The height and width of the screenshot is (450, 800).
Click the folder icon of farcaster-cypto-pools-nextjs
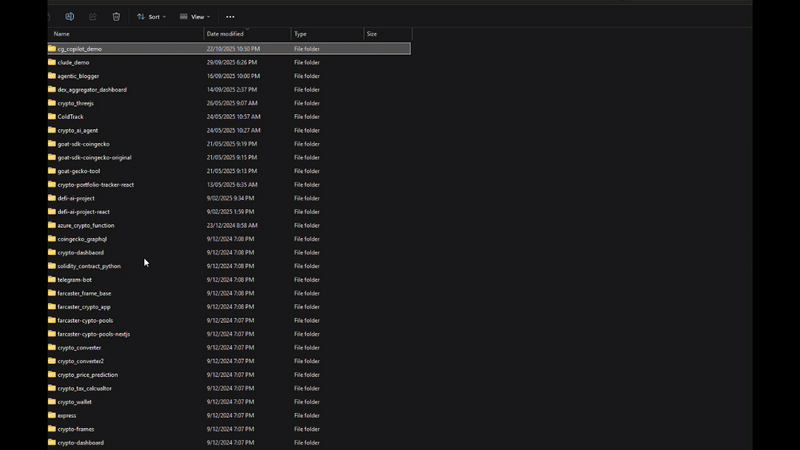pyautogui.click(x=52, y=334)
